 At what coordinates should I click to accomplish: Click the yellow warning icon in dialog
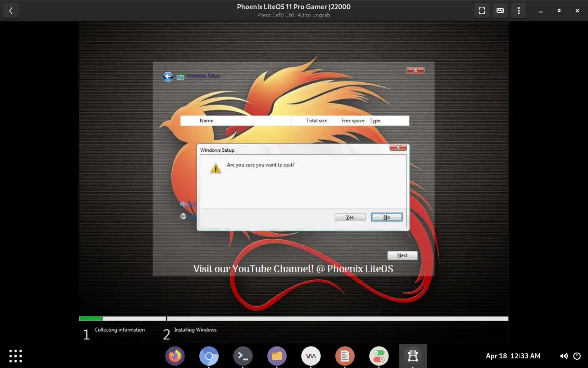[215, 168]
